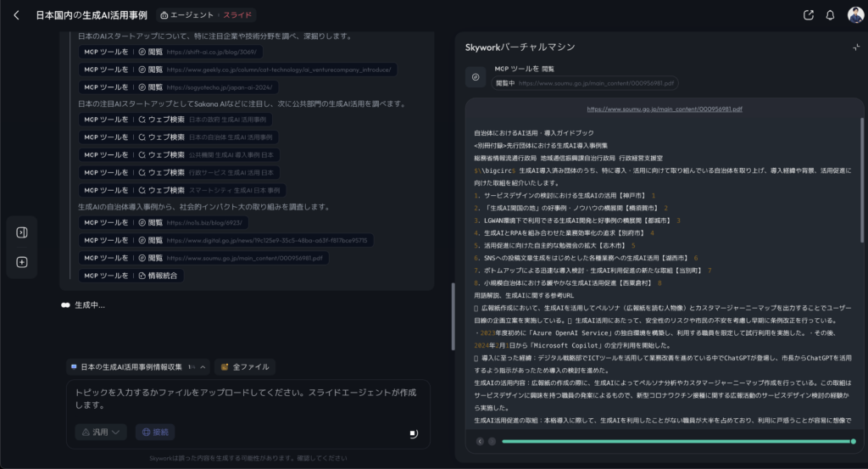The height and width of the screenshot is (469, 868).
Task: Select the 情報統合 MCP tool step
Action: point(131,275)
